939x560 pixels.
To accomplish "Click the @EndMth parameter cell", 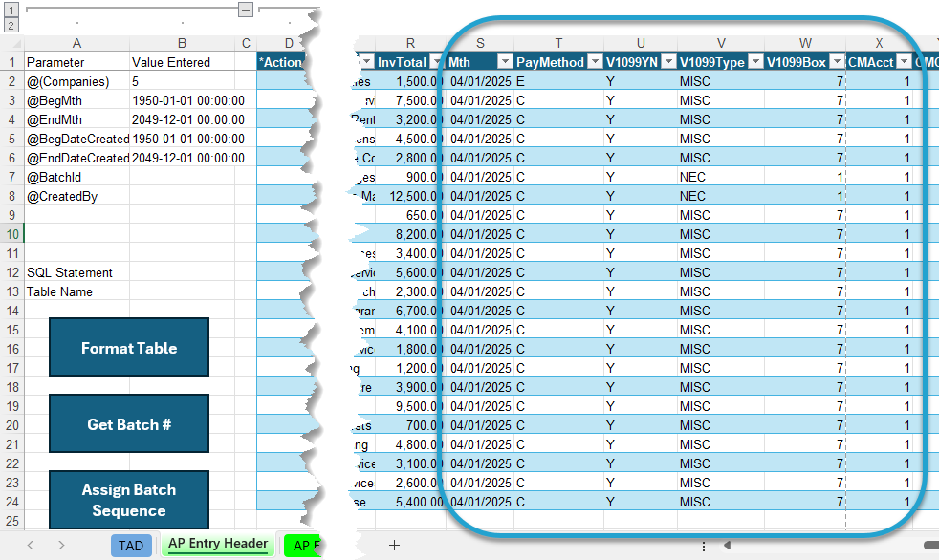I will click(x=76, y=119).
